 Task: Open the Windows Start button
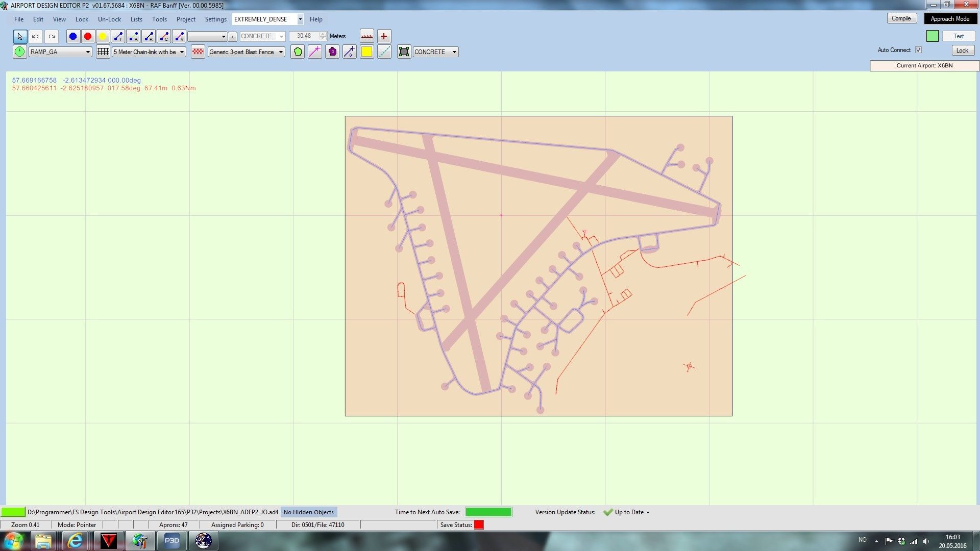[x=14, y=541]
